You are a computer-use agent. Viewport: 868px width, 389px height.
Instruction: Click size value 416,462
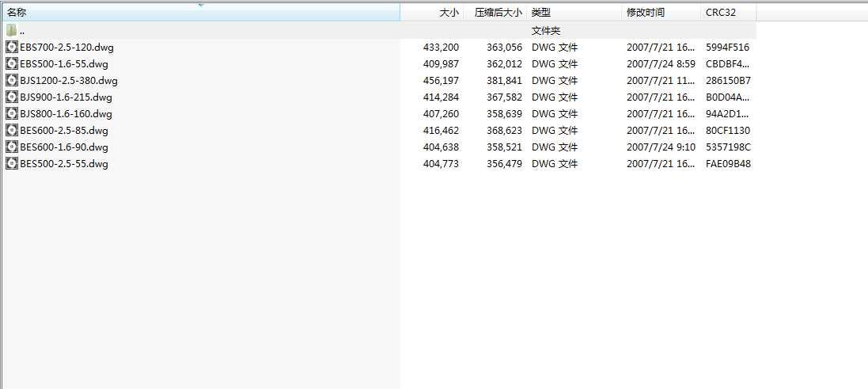point(441,130)
